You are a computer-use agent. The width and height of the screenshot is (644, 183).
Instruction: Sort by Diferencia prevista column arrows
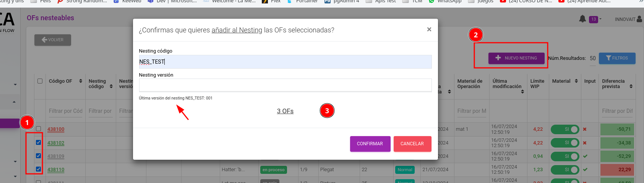point(631,87)
